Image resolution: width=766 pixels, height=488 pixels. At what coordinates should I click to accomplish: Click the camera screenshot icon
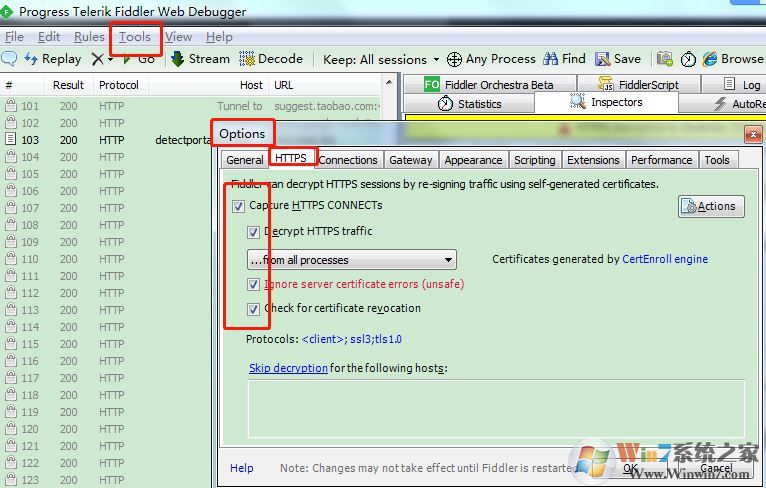click(664, 59)
